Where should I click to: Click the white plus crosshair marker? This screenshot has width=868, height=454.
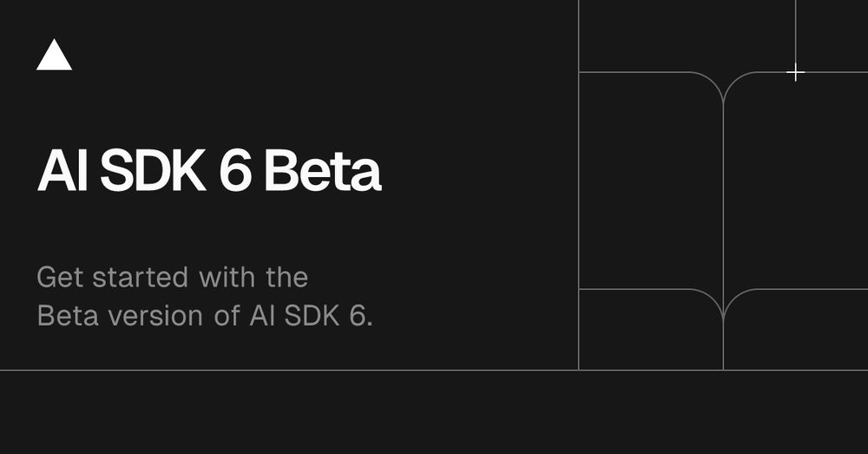click(795, 73)
